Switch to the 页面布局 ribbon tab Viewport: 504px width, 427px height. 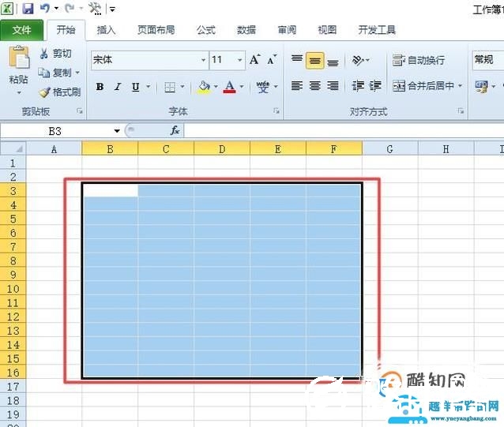(x=156, y=30)
